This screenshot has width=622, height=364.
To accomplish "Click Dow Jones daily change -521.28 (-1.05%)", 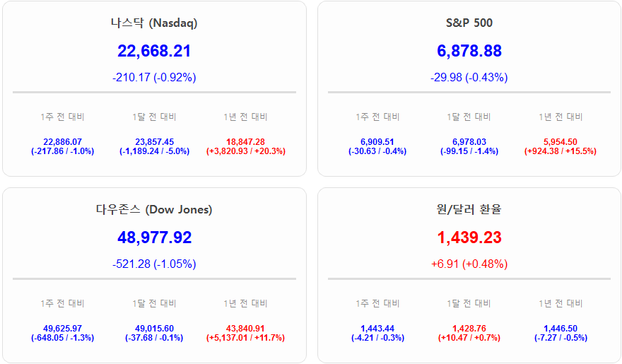I will [154, 264].
